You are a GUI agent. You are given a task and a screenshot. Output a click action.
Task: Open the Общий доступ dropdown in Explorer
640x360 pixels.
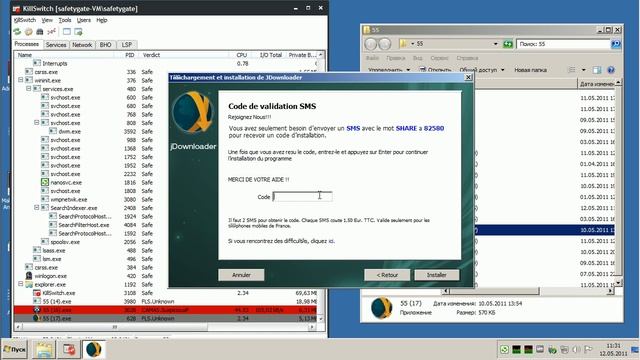[482, 70]
